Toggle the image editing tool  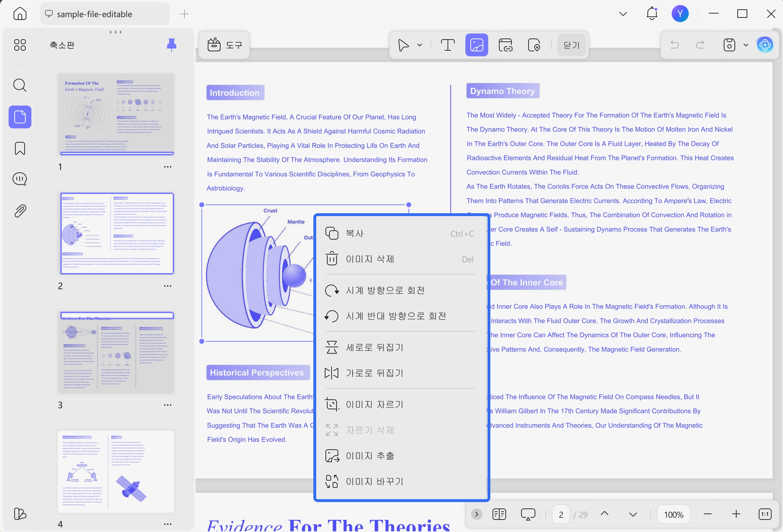pyautogui.click(x=476, y=45)
